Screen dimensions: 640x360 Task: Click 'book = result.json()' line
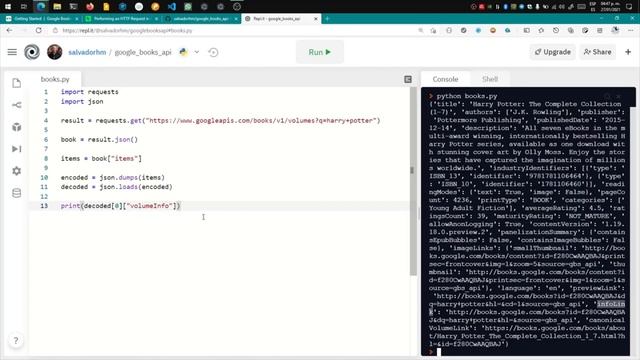(99, 140)
